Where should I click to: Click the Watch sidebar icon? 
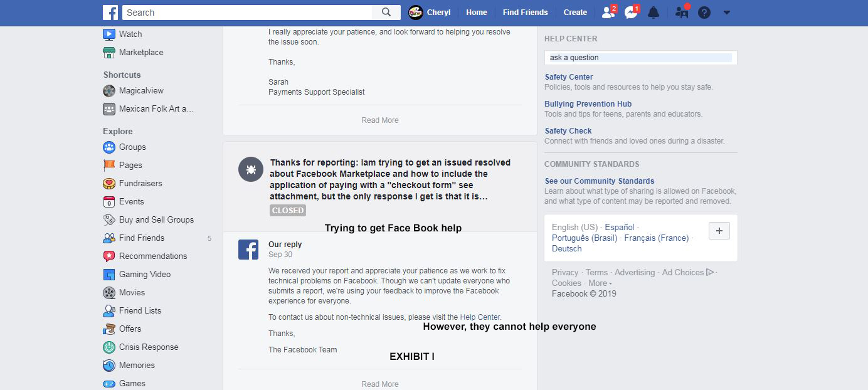click(x=109, y=34)
